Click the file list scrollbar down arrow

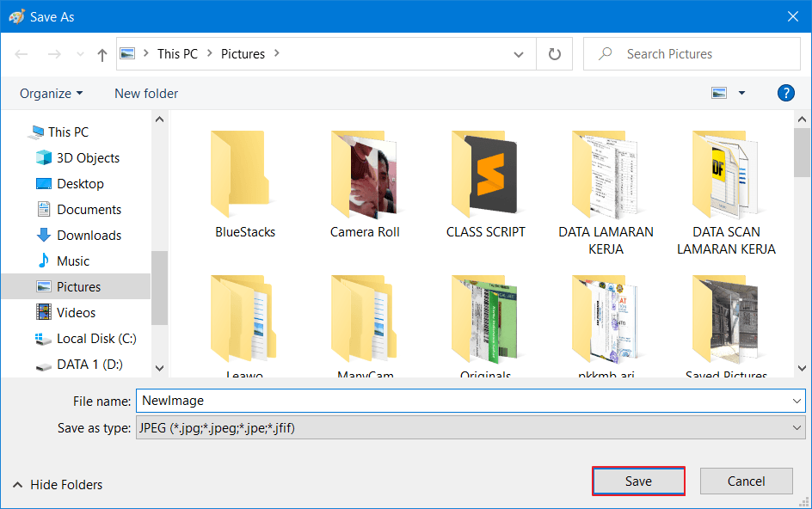coord(802,368)
